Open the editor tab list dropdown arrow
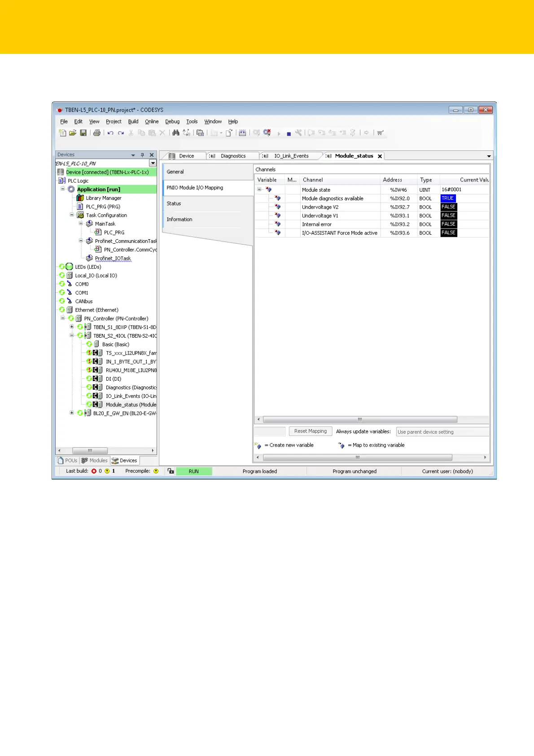 click(x=489, y=156)
